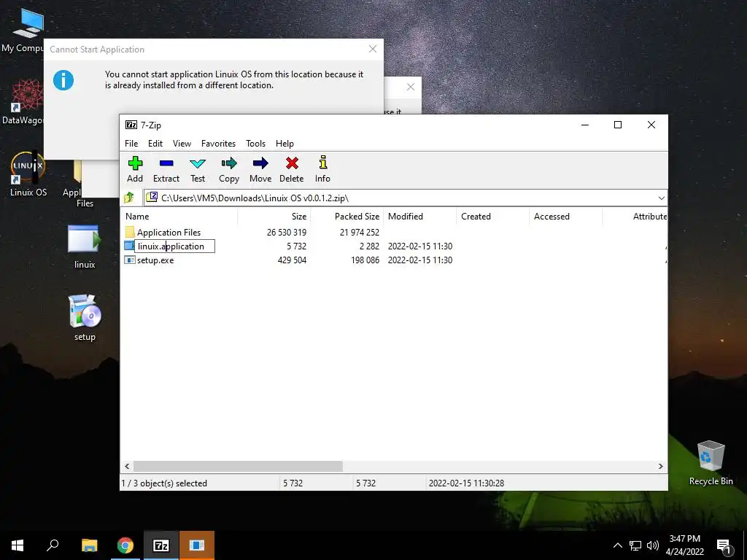747x560 pixels.
Task: Click packed size value 198 086
Action: click(x=365, y=260)
